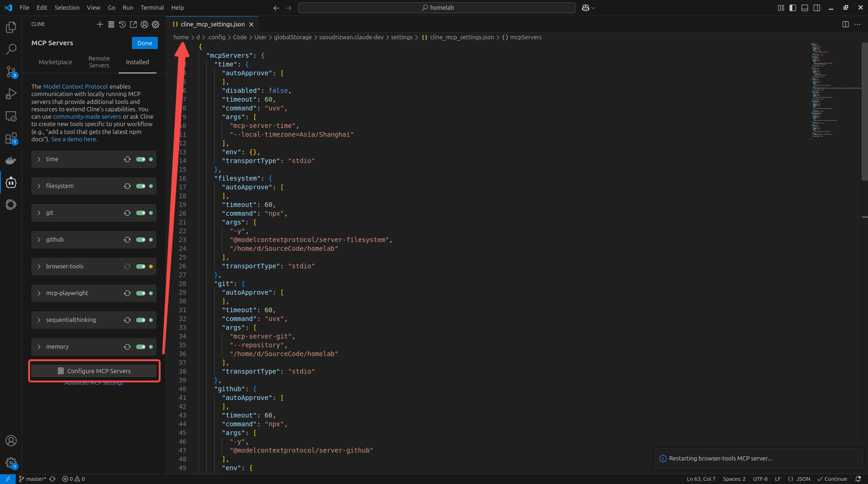
Task: Open the Selection menu
Action: pyautogui.click(x=67, y=8)
